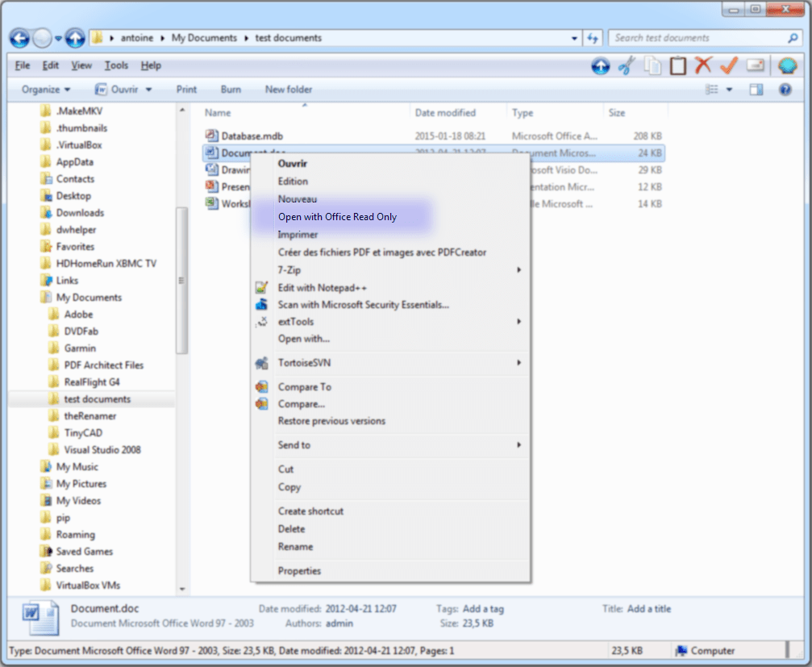Click the shell icon at top right

tap(788, 66)
